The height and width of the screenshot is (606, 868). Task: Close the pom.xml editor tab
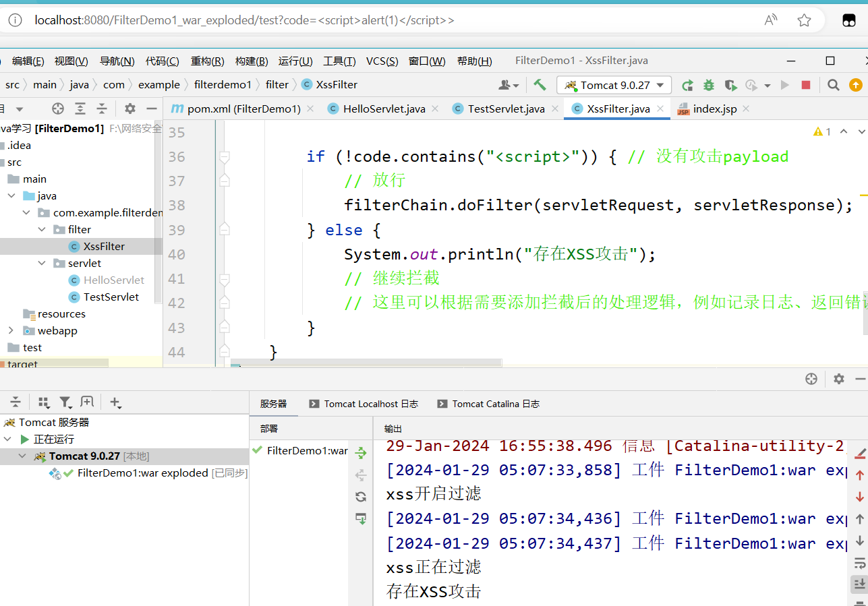pos(310,109)
